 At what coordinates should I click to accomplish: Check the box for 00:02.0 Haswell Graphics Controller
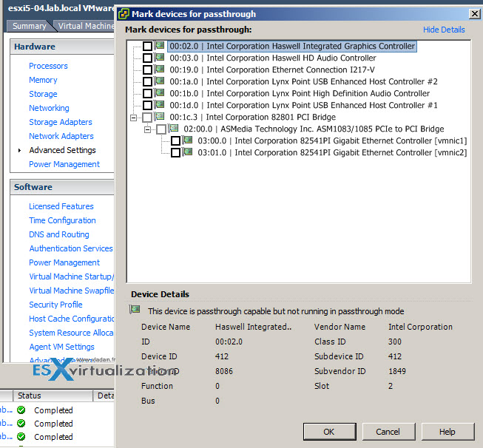click(147, 46)
